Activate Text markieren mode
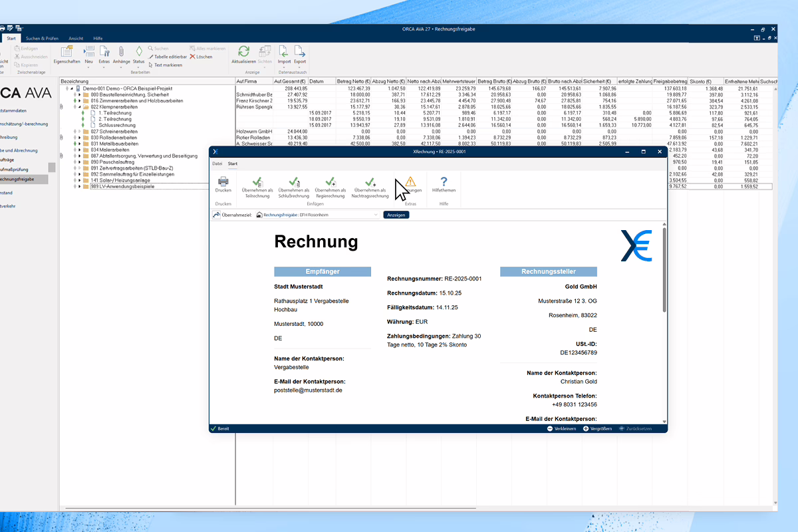 pos(166,65)
